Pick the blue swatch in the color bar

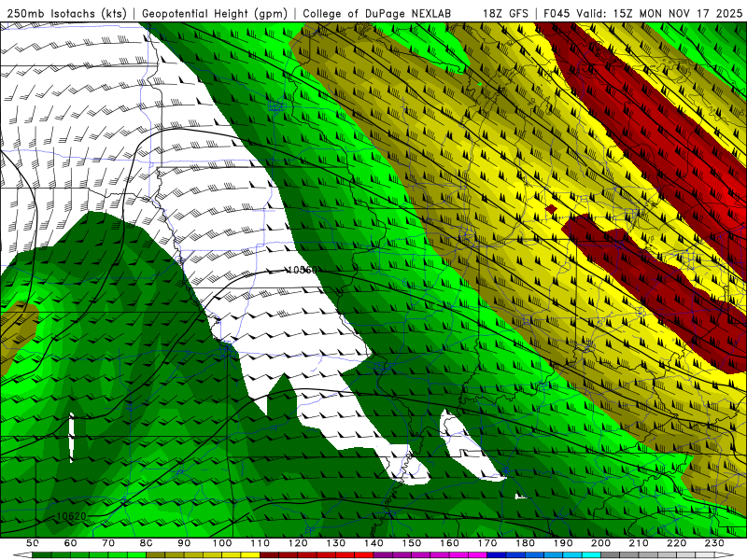coord(497,554)
